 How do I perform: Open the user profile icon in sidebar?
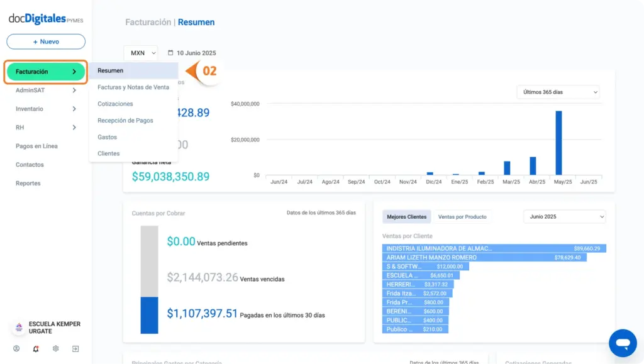pyautogui.click(x=16, y=348)
